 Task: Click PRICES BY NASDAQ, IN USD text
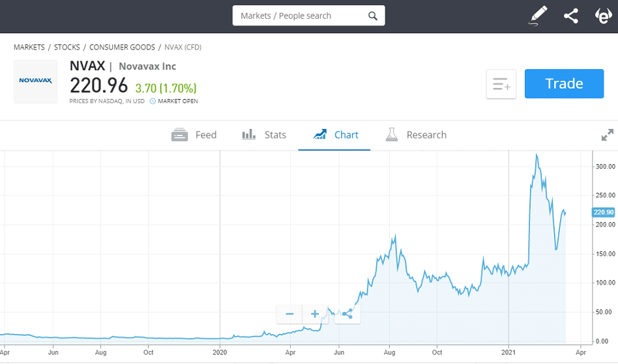(107, 101)
